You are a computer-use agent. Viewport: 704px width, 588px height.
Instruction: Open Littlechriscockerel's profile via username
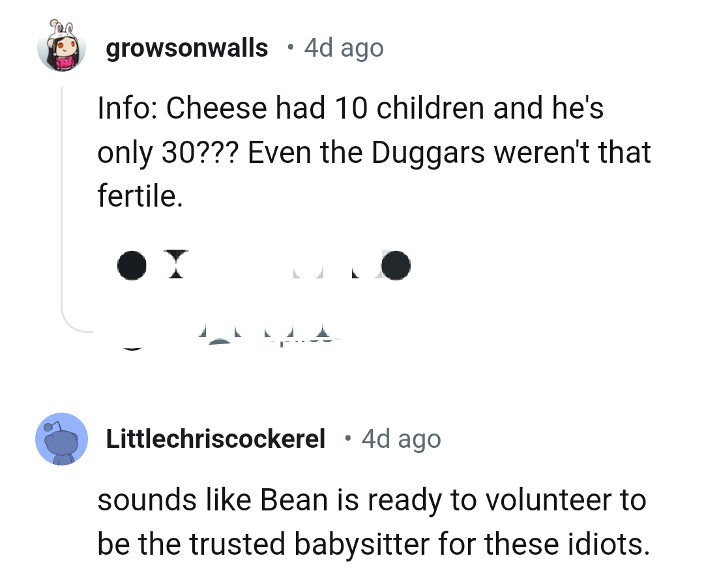pos(216,439)
